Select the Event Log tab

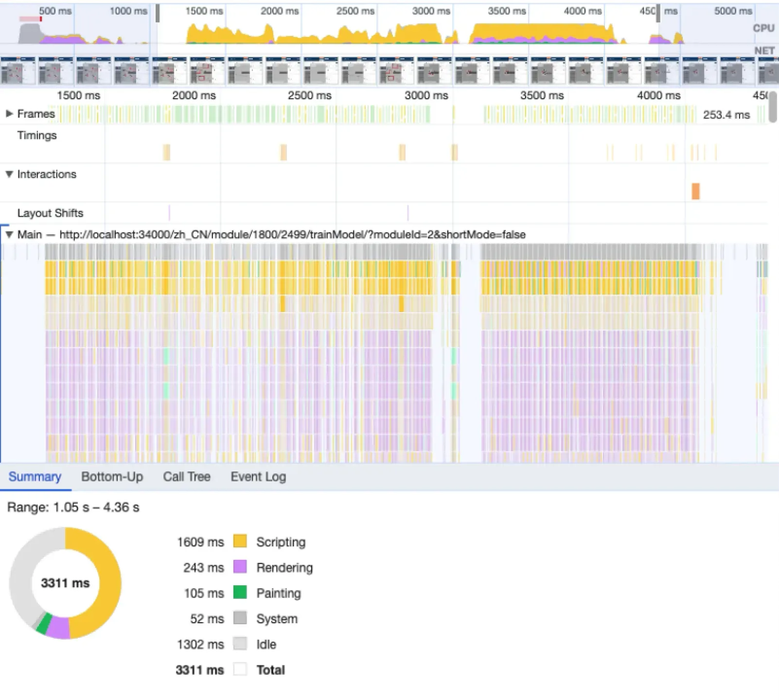coord(258,477)
